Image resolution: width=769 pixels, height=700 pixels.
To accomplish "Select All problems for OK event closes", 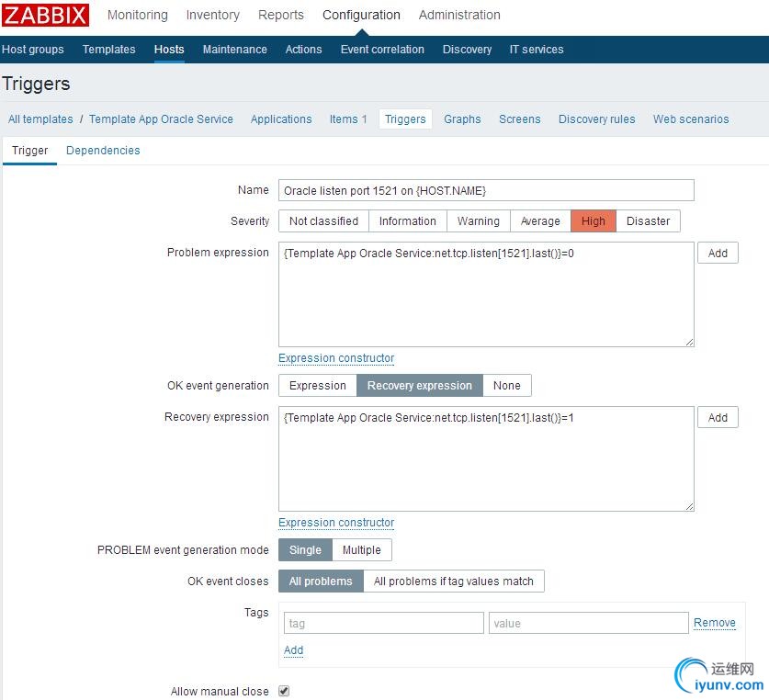I will [x=321, y=581].
